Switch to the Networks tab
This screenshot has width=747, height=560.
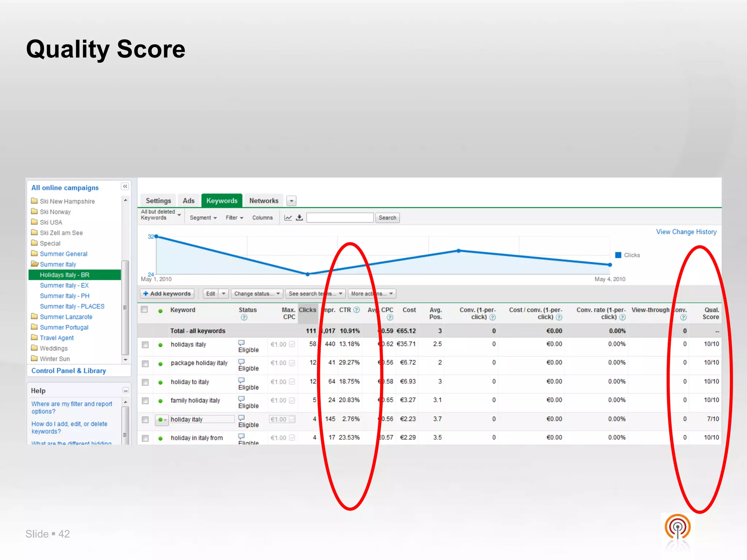[x=264, y=201]
